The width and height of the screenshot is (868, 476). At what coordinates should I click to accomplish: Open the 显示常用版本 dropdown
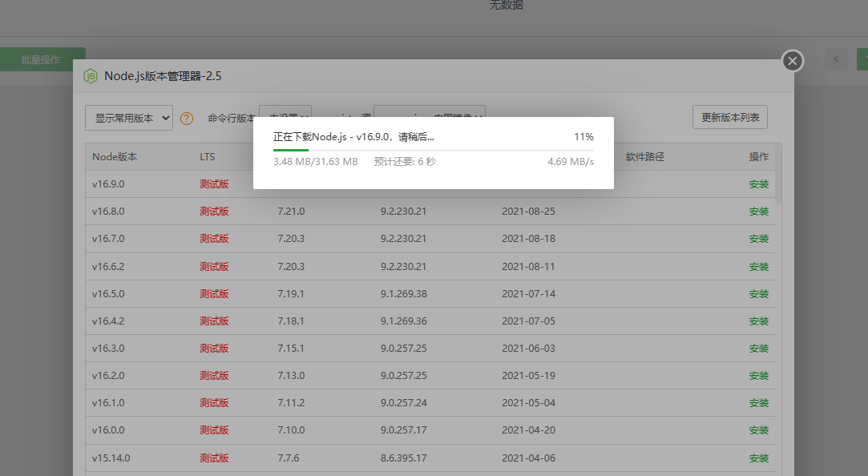(x=129, y=118)
